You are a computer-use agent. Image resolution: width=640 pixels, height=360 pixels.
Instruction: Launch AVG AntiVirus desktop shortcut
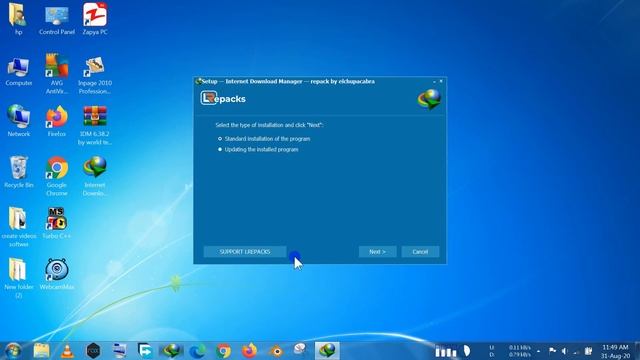(57, 74)
